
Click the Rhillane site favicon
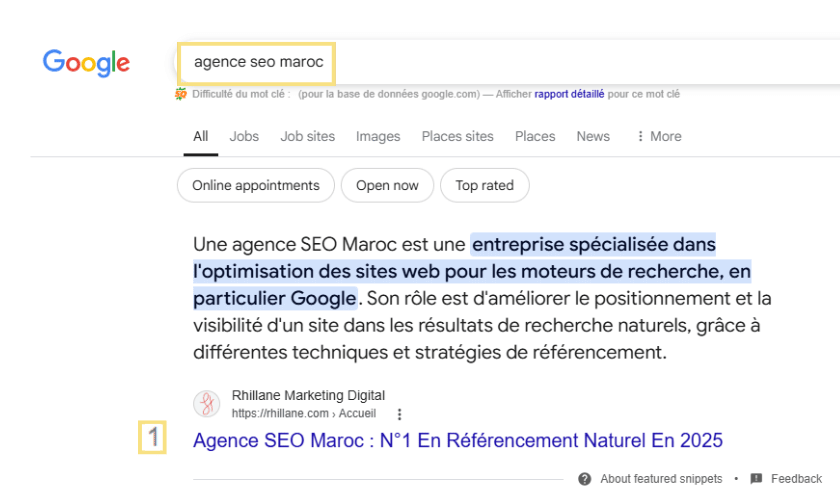point(207,404)
